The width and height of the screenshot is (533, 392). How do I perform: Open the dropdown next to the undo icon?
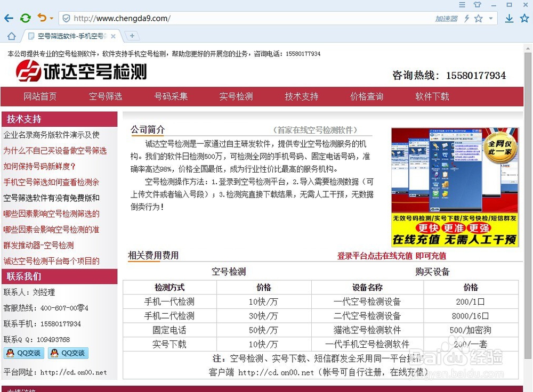(51, 18)
